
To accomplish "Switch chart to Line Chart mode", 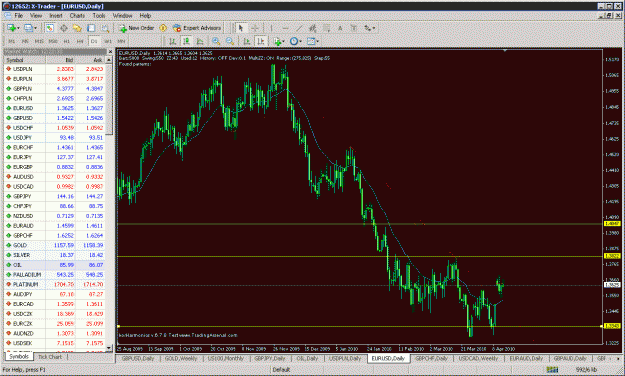I will tap(200, 41).
